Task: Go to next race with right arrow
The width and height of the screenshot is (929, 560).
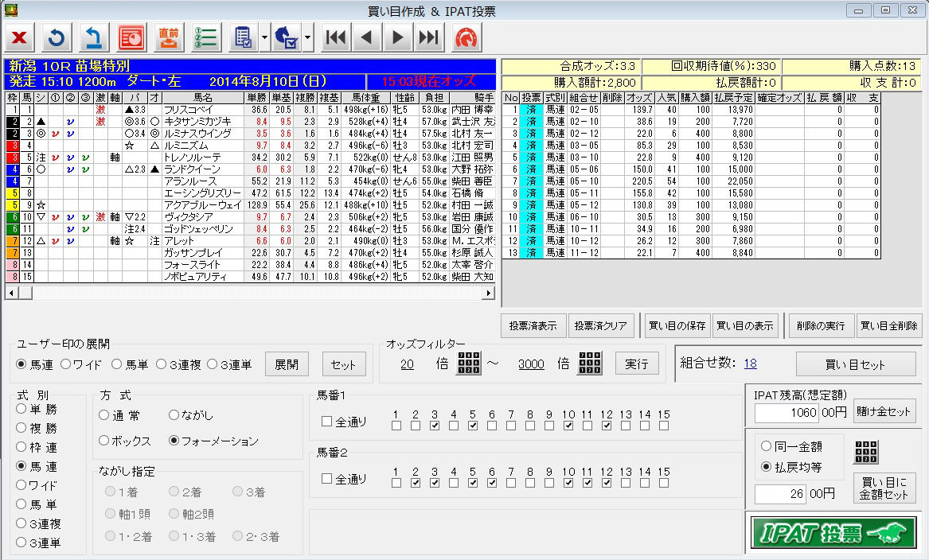Action: click(397, 38)
